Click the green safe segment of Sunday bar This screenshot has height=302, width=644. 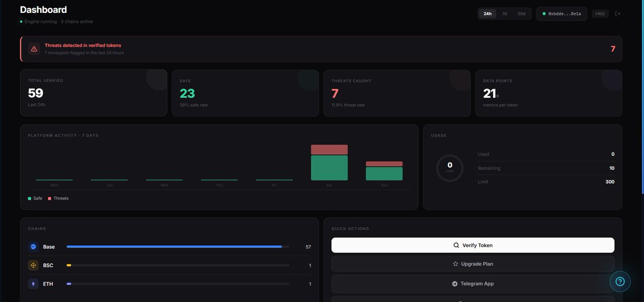click(384, 174)
